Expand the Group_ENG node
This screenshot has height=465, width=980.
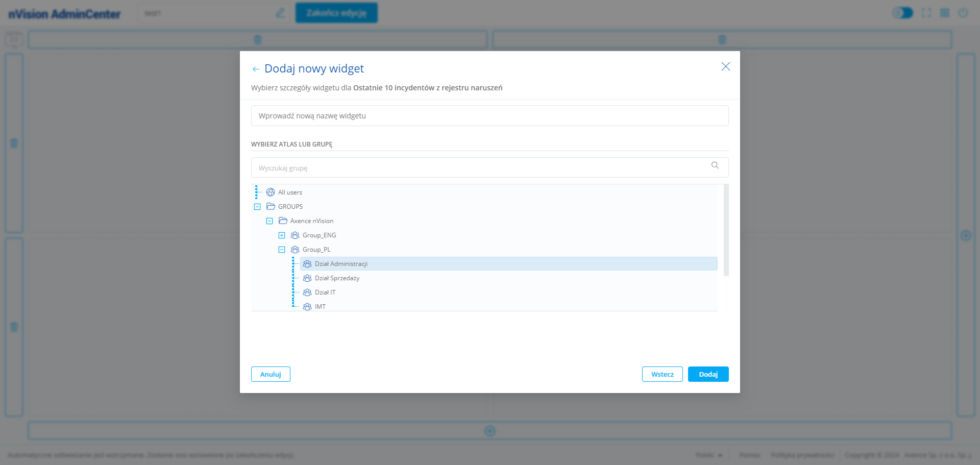coord(282,235)
